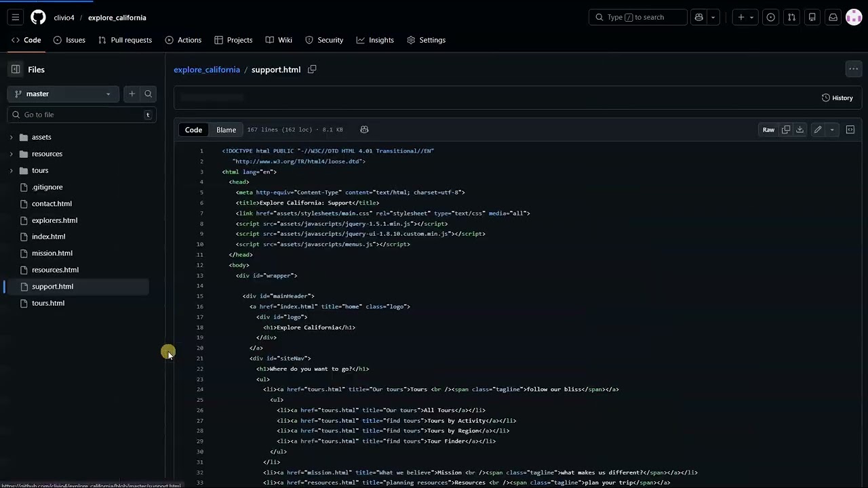Open the issues icon in top header
Image resolution: width=868 pixels, height=488 pixels.
(770, 17)
